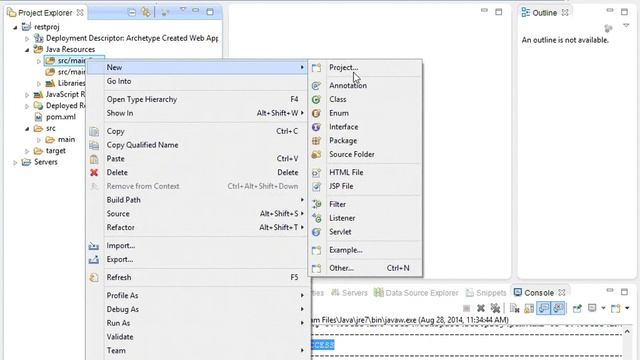
Task: Toggle Link with Editor in Project Explorer
Action: coord(146,12)
